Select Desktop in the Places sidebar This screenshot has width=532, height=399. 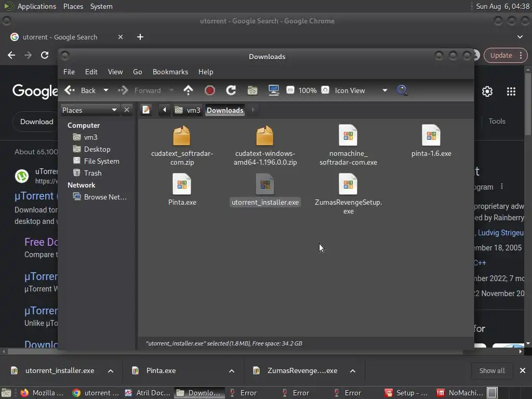tap(91, 149)
